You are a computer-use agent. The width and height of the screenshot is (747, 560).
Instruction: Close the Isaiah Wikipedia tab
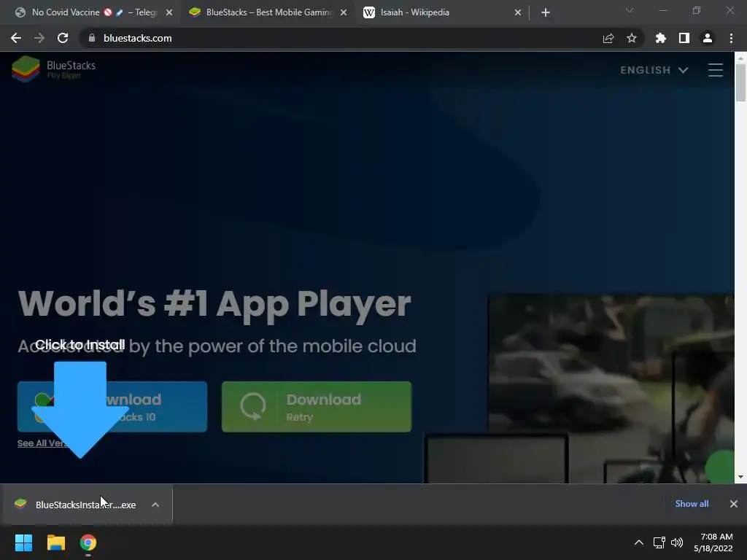tap(518, 12)
